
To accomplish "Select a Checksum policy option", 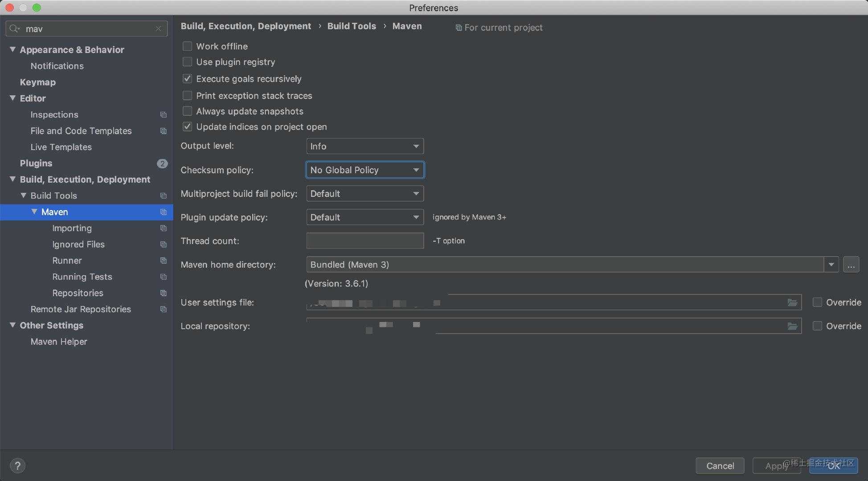I will click(364, 170).
